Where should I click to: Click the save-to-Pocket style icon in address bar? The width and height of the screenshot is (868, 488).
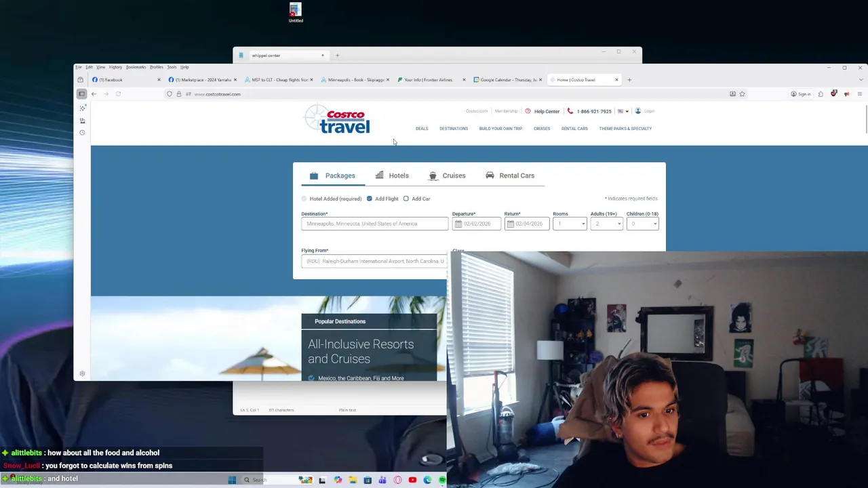click(732, 94)
